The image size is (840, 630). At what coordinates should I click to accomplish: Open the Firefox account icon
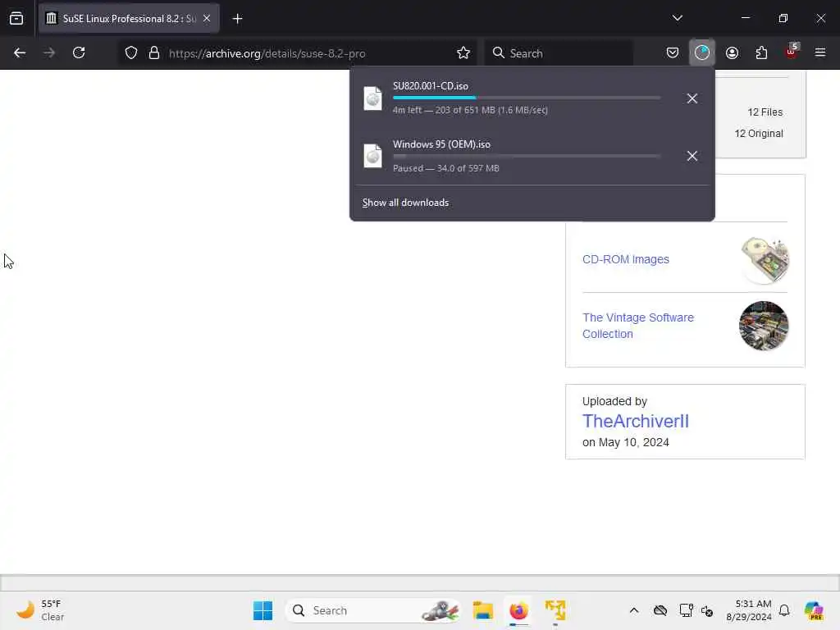coord(732,52)
